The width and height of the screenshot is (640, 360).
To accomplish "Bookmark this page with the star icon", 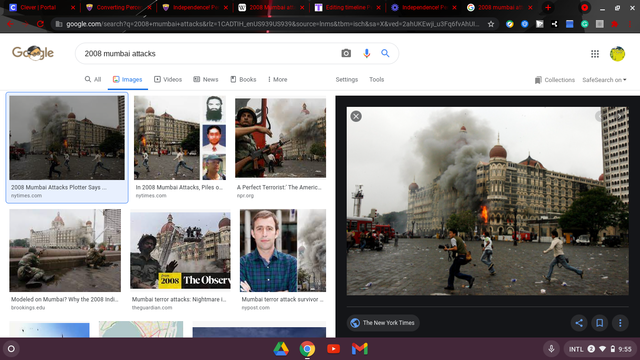I will [491, 24].
